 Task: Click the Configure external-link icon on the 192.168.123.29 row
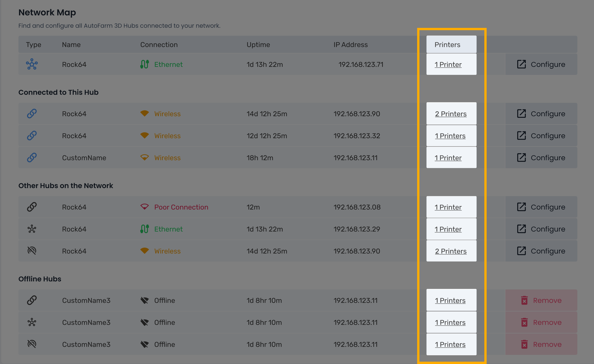521,229
